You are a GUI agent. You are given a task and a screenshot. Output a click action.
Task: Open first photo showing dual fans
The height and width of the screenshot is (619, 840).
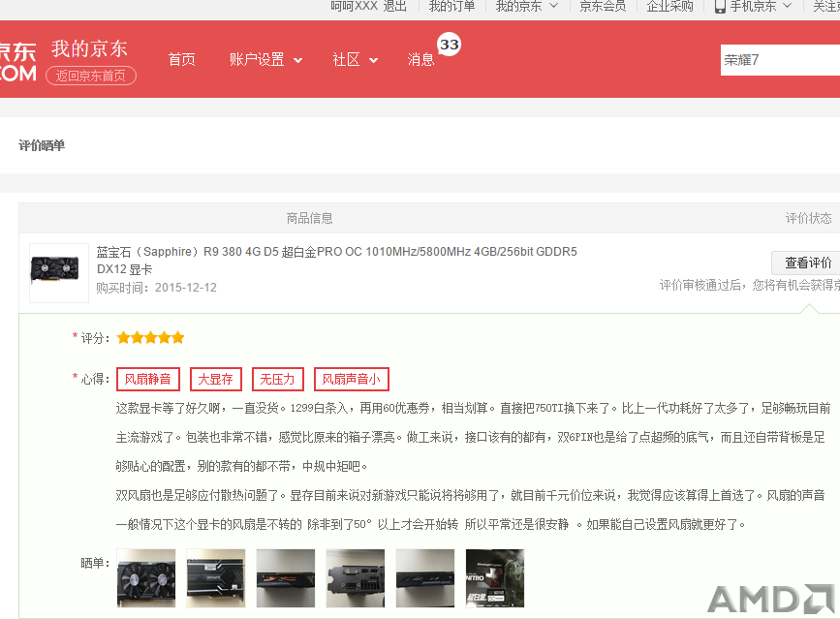tap(146, 578)
